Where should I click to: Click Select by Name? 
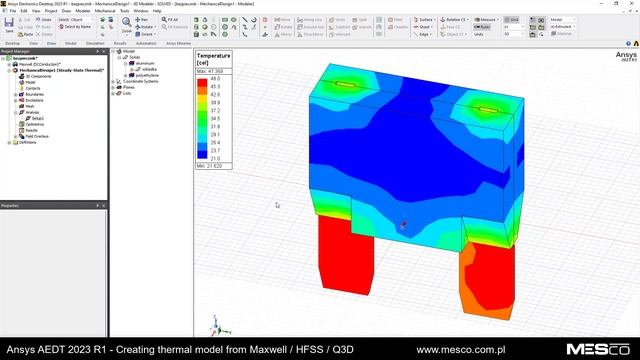point(75,27)
